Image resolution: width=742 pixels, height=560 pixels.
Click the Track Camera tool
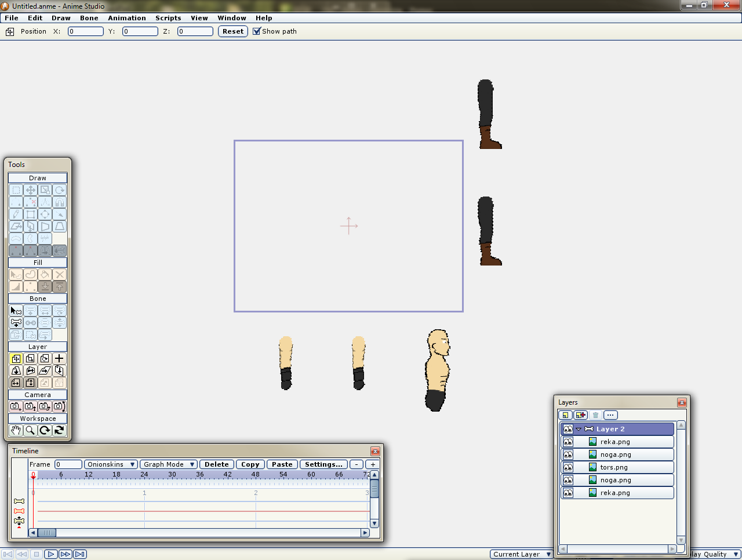pos(16,406)
